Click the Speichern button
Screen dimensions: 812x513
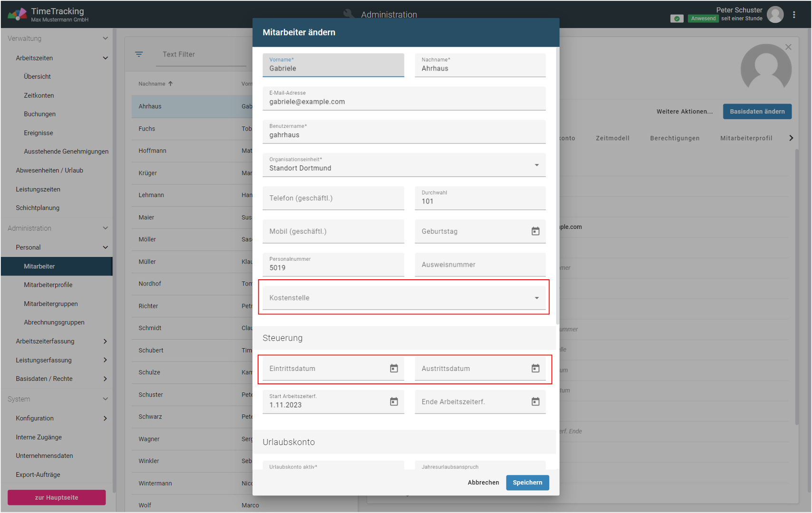pyautogui.click(x=527, y=483)
